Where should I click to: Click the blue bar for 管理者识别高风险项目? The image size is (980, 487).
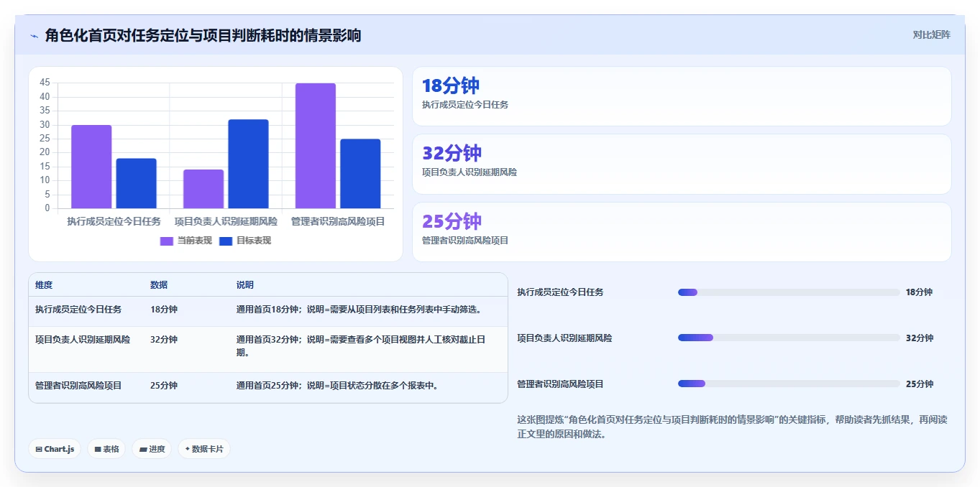(360, 174)
